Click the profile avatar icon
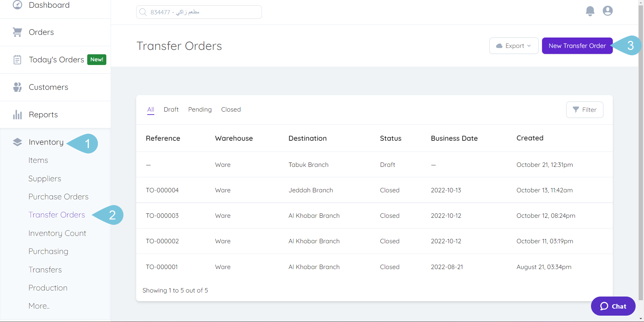644x322 pixels. [607, 11]
